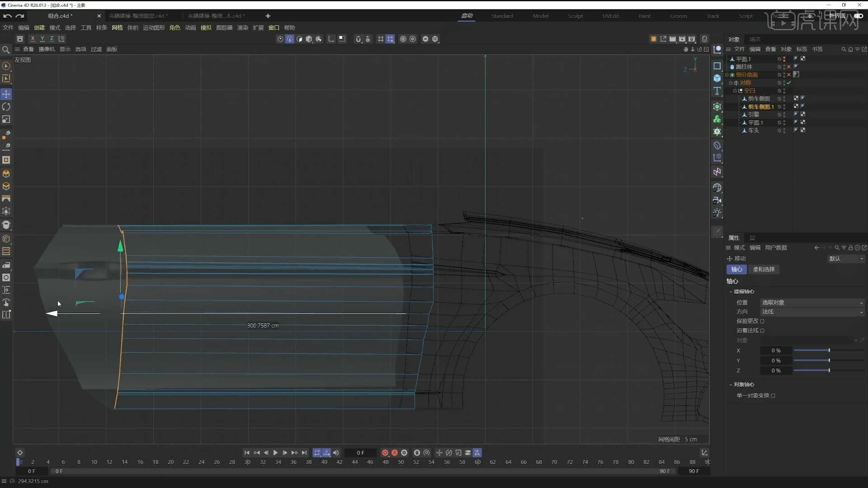Enable the snap magnet icon
Image resolution: width=868 pixels, height=488 pixels.
[x=359, y=39]
